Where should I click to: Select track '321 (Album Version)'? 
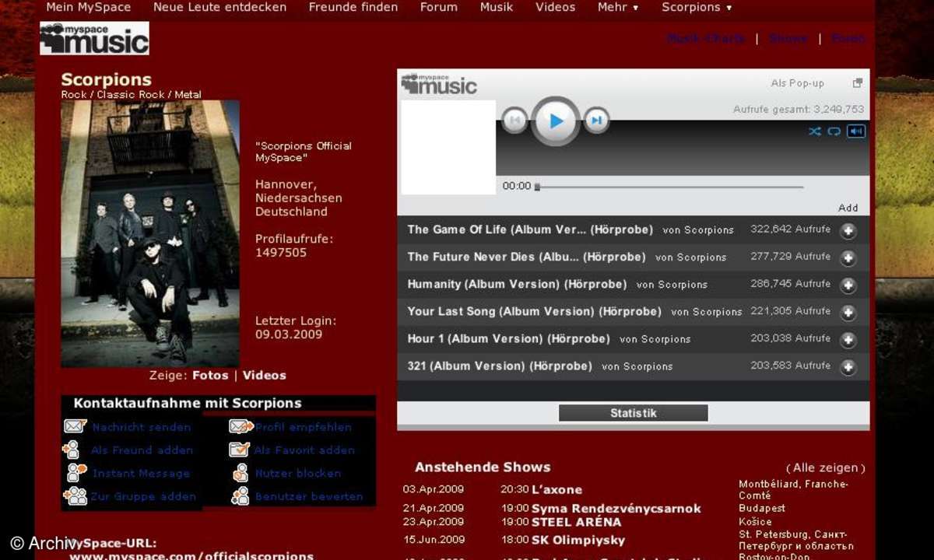[500, 366]
